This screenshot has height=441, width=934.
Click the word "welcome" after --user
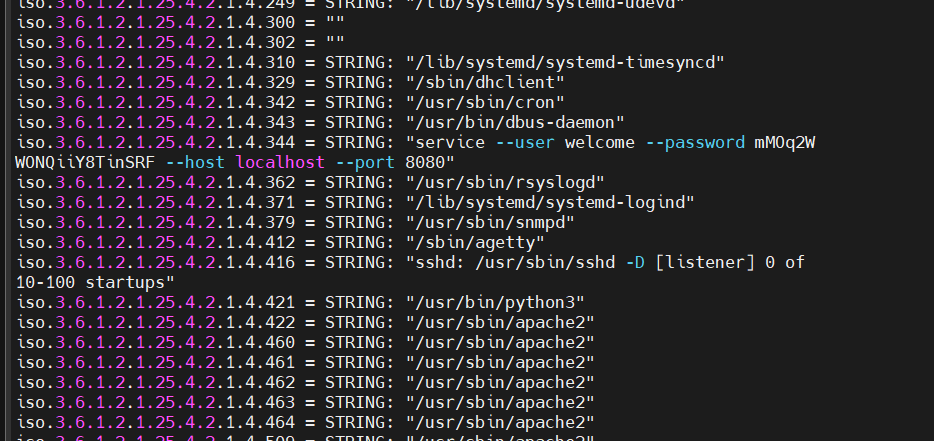(x=600, y=142)
